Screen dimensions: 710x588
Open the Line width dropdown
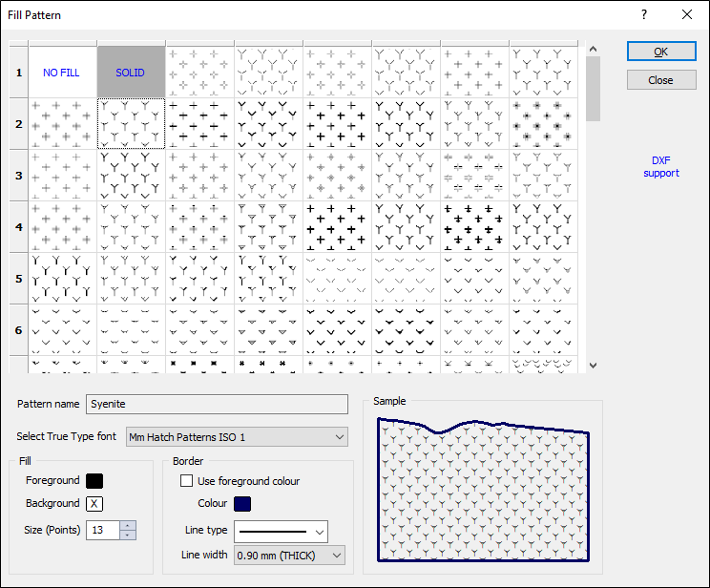pyautogui.click(x=289, y=556)
